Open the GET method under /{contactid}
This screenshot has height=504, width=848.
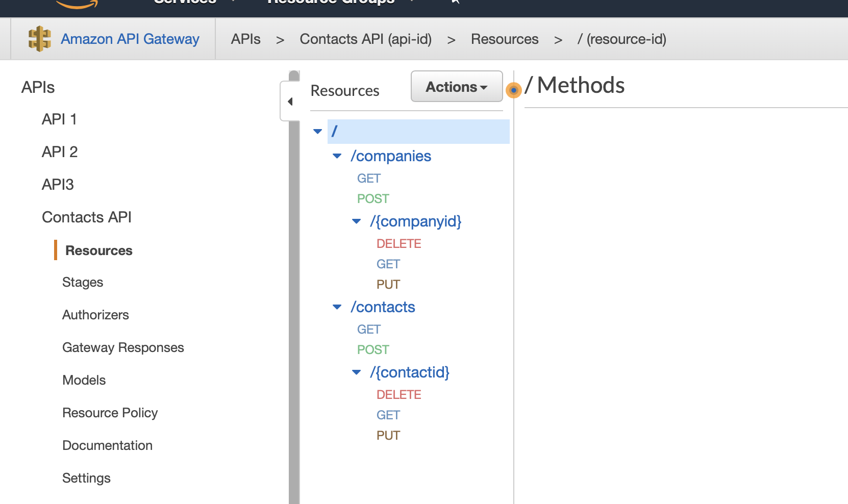click(388, 415)
